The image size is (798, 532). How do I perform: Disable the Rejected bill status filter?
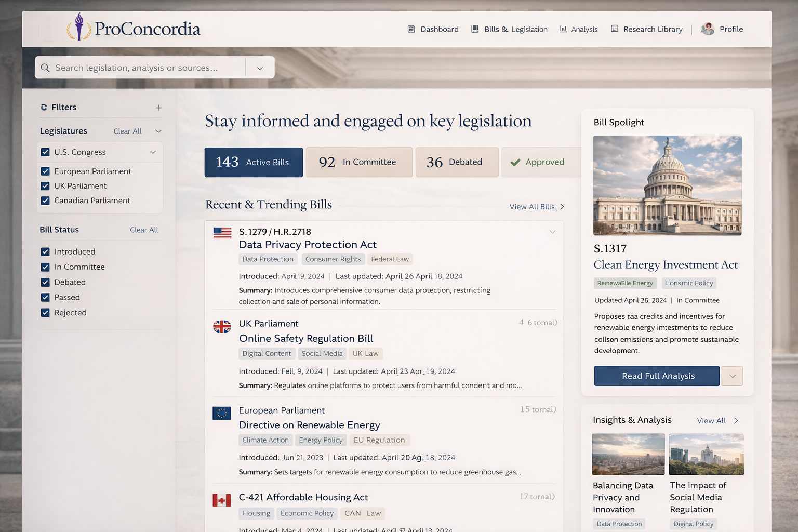point(45,312)
